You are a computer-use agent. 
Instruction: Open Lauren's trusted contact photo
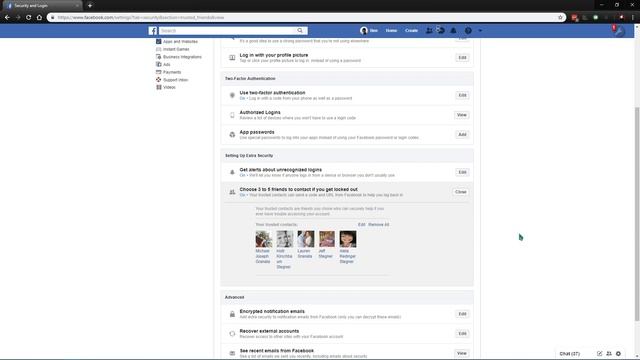(306, 239)
